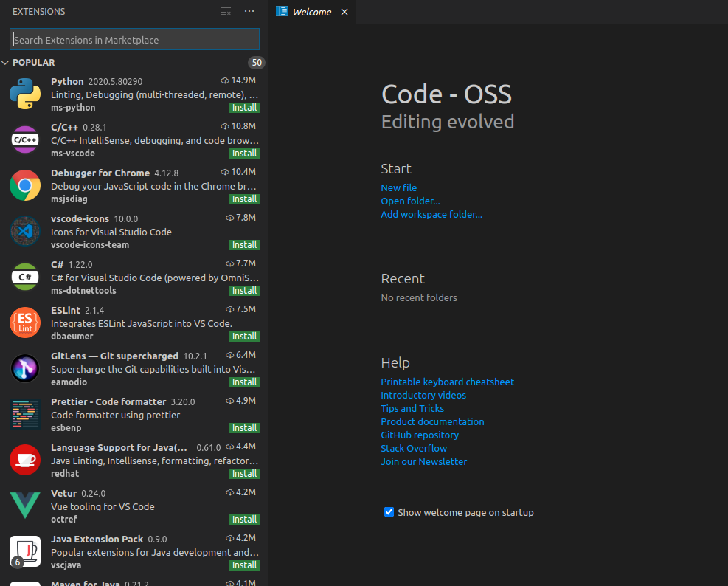The width and height of the screenshot is (728, 586).
Task: Open the GitHub repository link
Action: click(420, 435)
